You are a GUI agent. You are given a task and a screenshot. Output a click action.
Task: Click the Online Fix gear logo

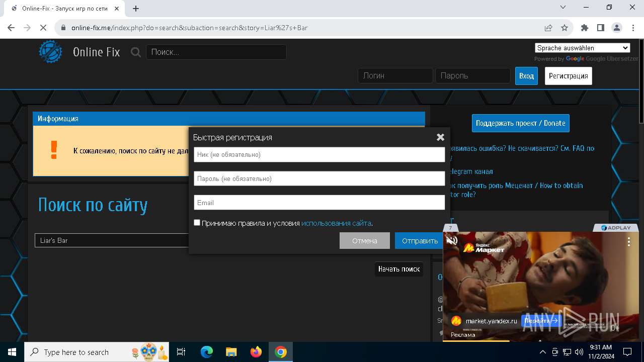pyautogui.click(x=50, y=52)
